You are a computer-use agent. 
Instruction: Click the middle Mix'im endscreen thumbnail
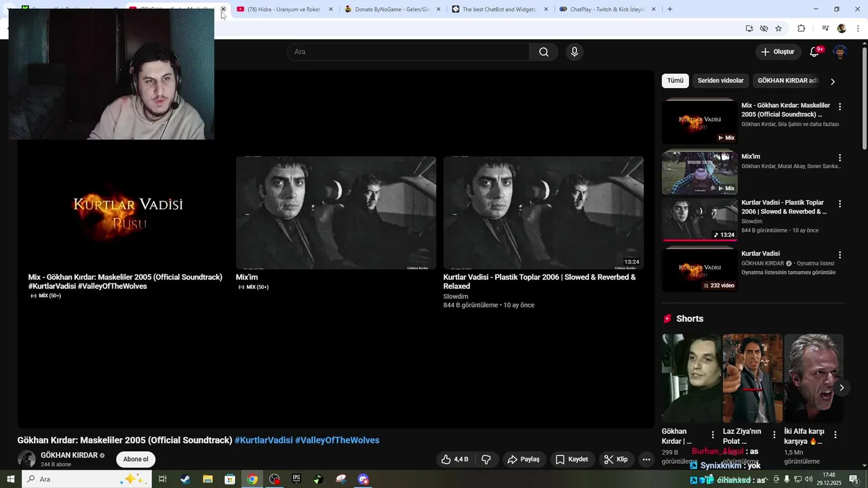[x=336, y=213]
